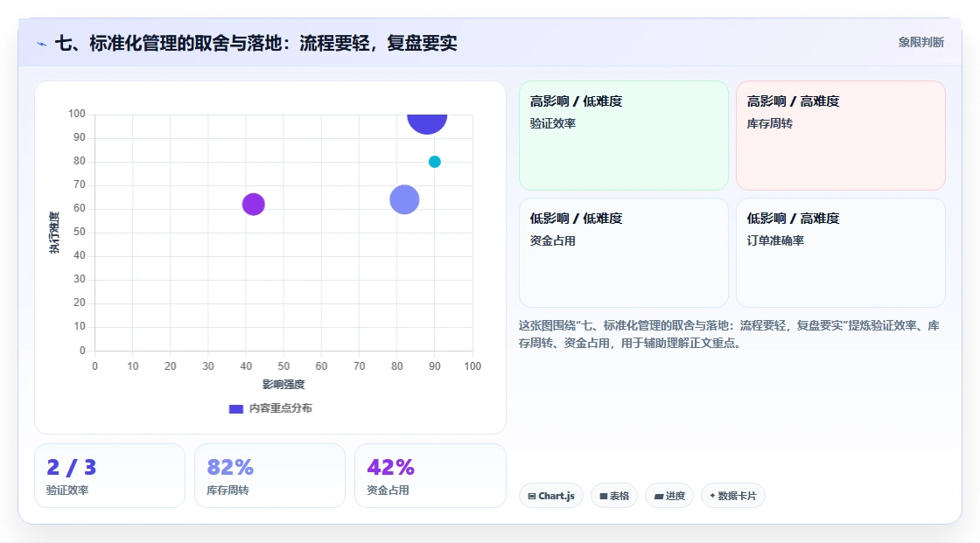This screenshot has height=543, width=980.
Task: Click the description paragraph starting 这张图围绕
Action: click(x=729, y=334)
